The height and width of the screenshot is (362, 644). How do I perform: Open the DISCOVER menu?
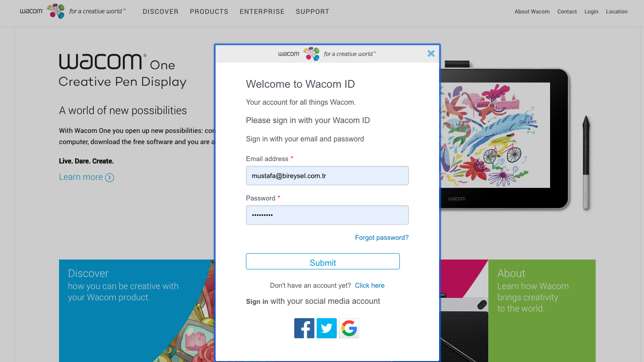pyautogui.click(x=161, y=12)
